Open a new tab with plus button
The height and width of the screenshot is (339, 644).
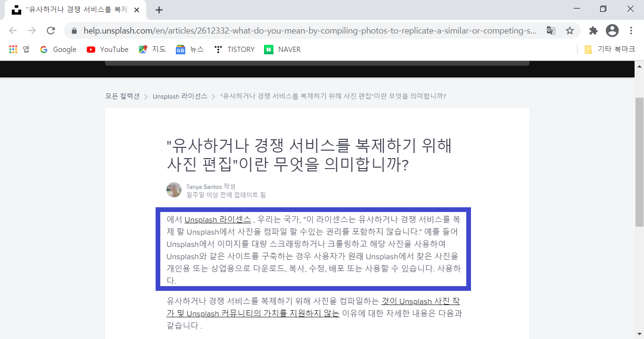point(159,10)
